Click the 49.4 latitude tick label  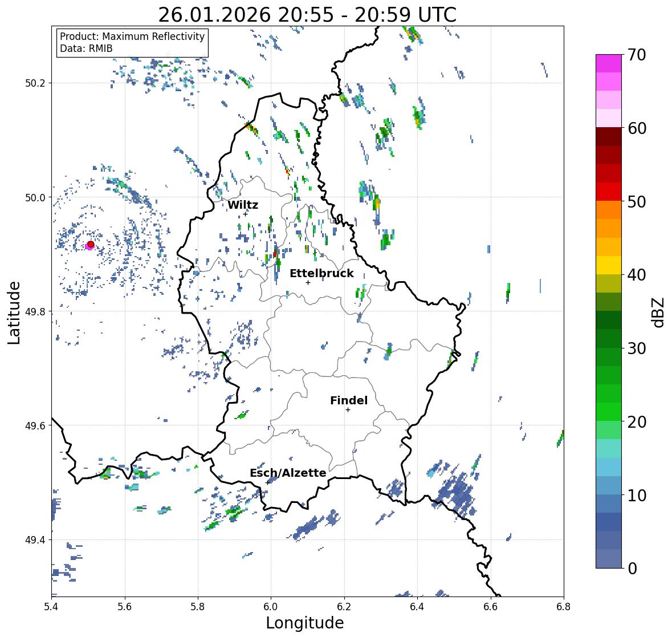pos(35,540)
